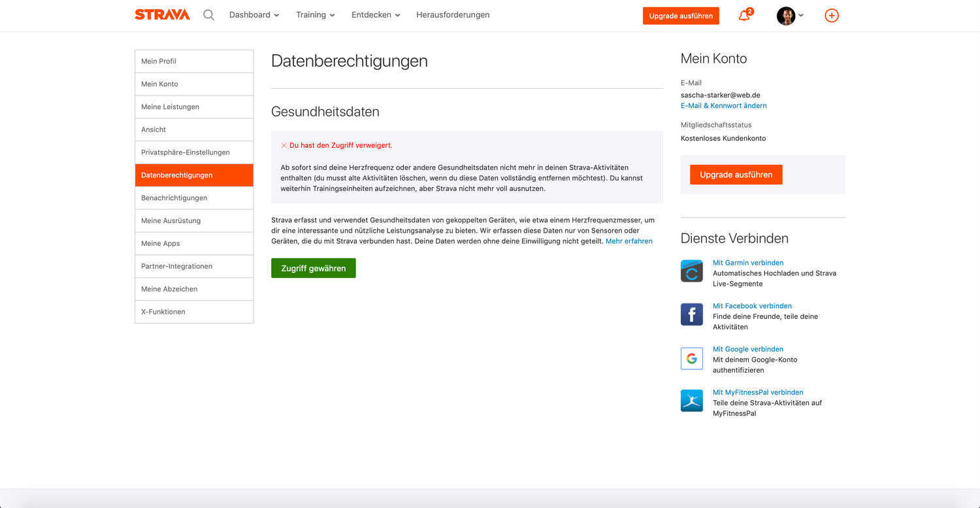Screen dimensions: 980x508
Task: Open the notifications bell icon
Action: point(744,16)
